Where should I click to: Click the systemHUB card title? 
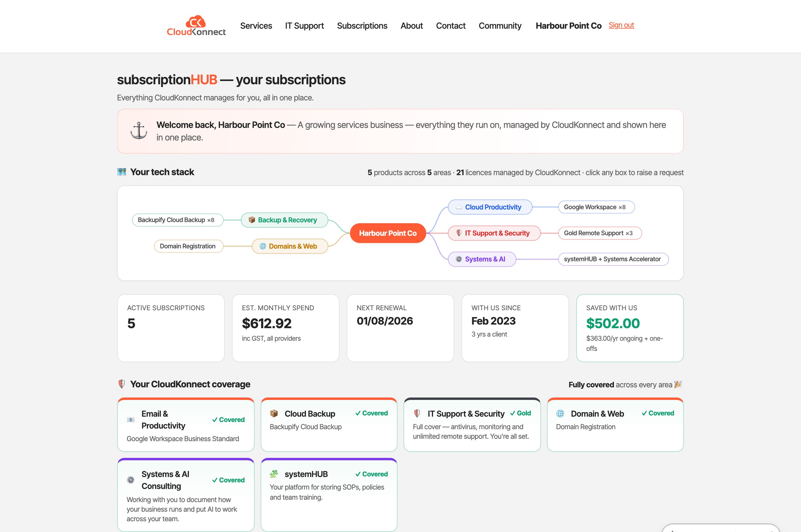point(306,474)
